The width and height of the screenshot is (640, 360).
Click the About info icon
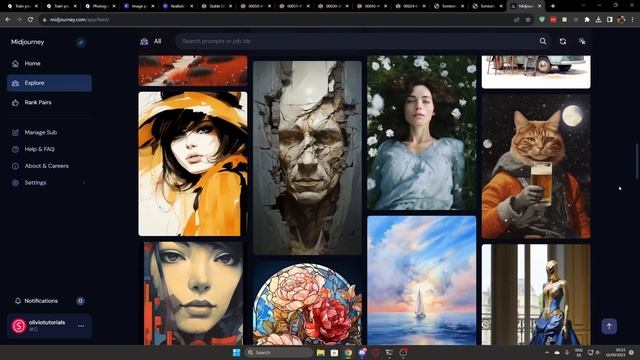pos(16,166)
